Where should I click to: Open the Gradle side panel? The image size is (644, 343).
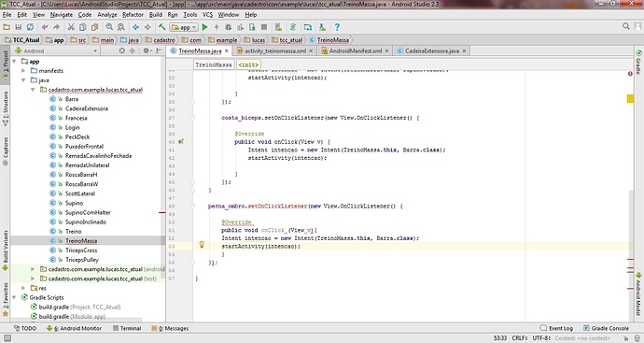[638, 62]
